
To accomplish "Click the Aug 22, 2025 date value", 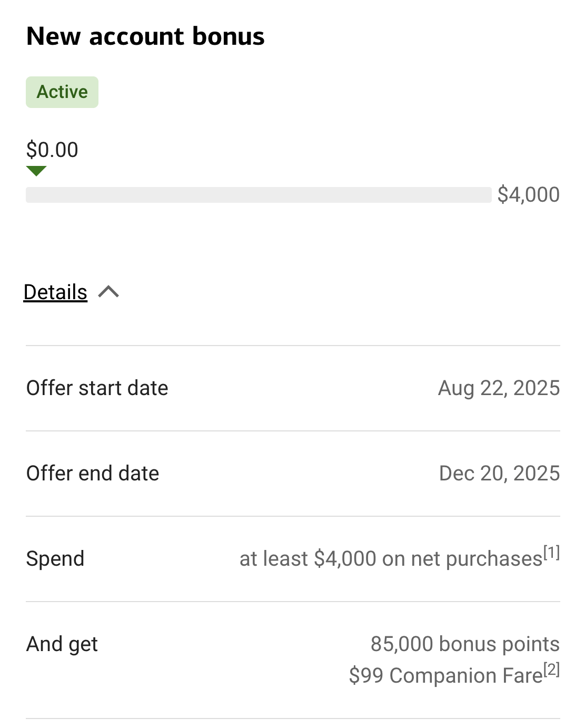I will 499,388.
